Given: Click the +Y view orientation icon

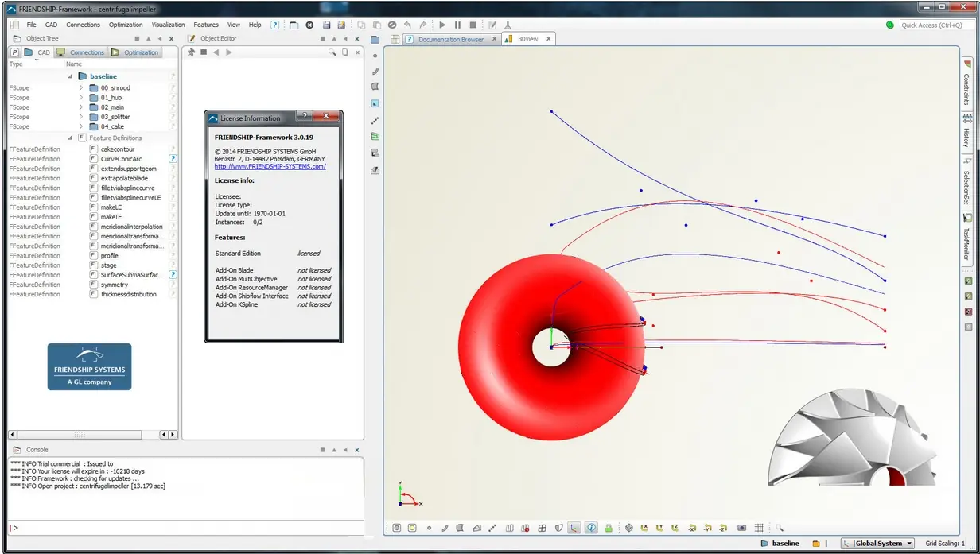Looking at the screenshot, I should (x=659, y=528).
